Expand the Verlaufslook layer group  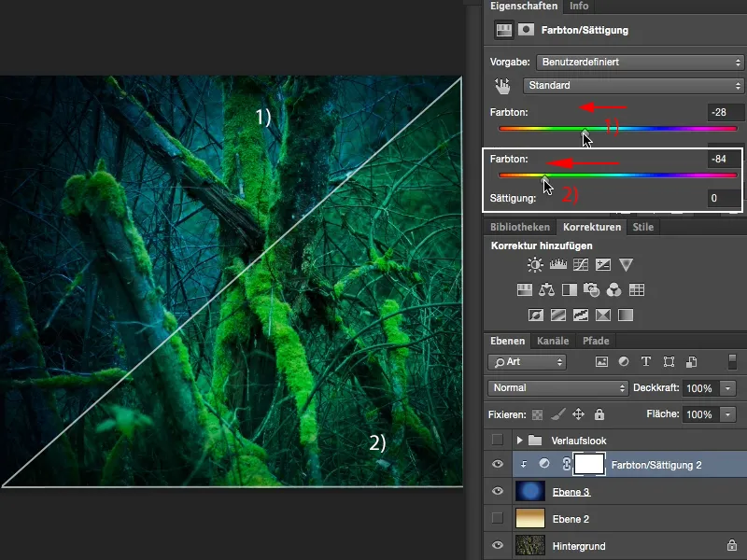(x=518, y=441)
